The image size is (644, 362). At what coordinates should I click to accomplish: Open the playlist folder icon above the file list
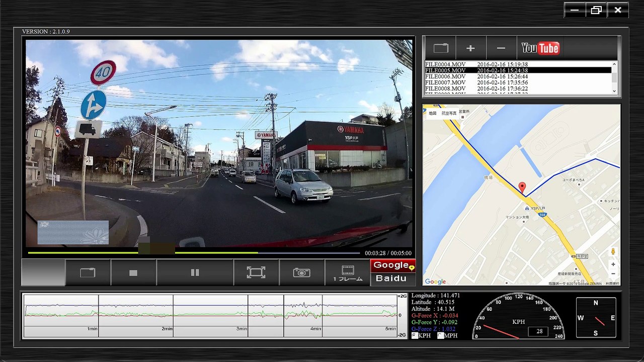(440, 48)
